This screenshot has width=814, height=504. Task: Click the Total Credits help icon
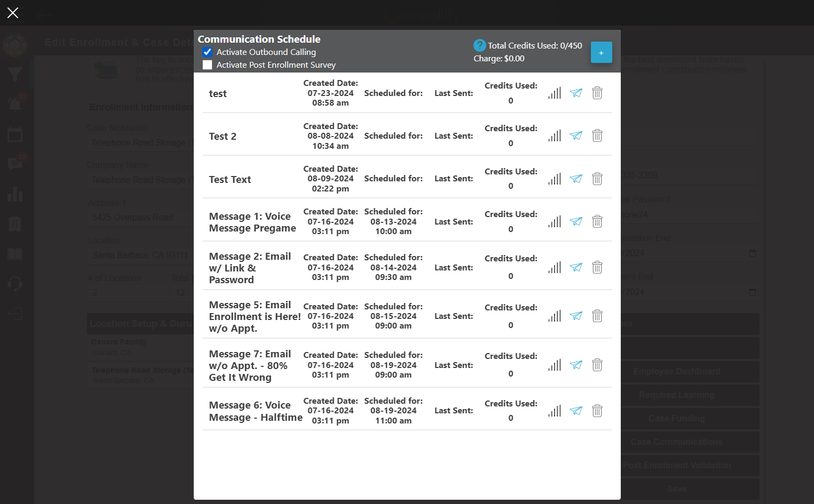[x=479, y=45]
